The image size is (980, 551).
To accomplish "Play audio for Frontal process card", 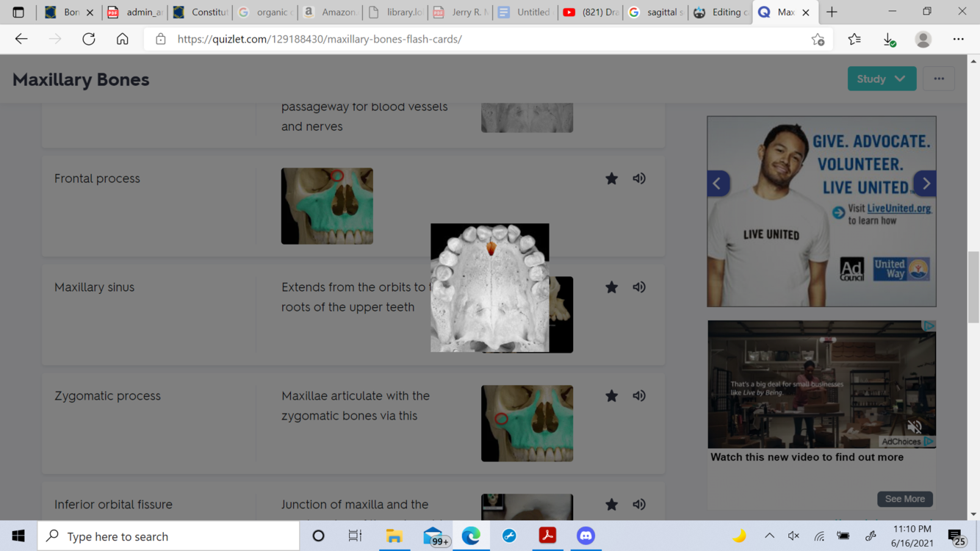I will (639, 179).
